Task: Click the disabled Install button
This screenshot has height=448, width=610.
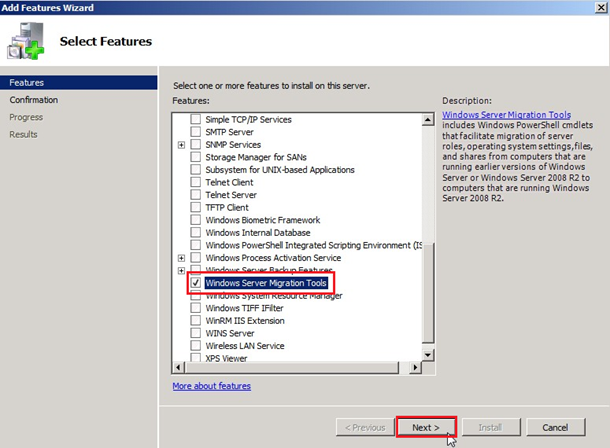Action: click(x=491, y=427)
